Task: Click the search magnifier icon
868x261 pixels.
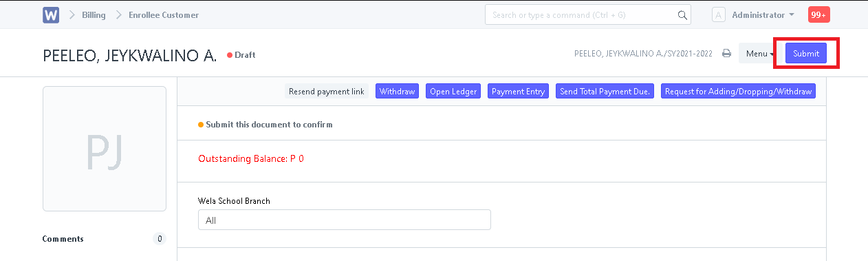Action: pyautogui.click(x=683, y=14)
